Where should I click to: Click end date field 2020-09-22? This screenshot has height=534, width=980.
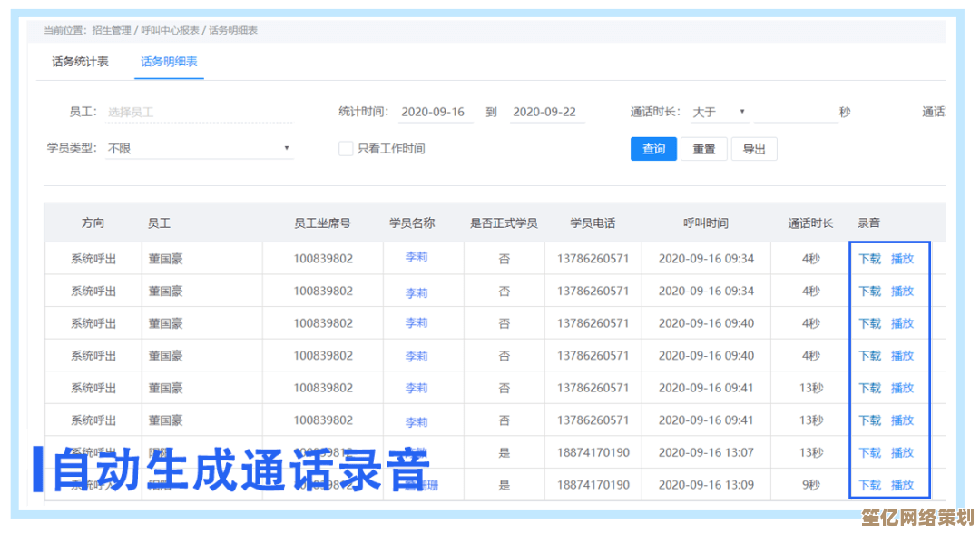coord(544,112)
